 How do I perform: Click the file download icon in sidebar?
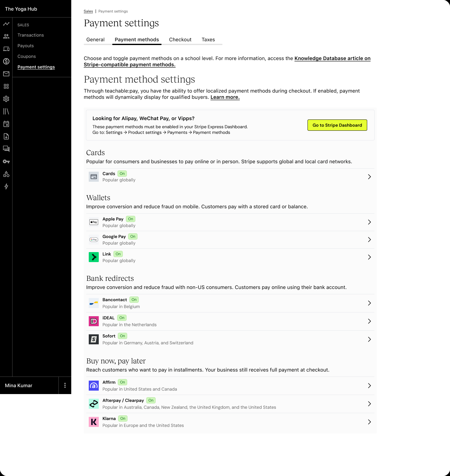pos(6,136)
